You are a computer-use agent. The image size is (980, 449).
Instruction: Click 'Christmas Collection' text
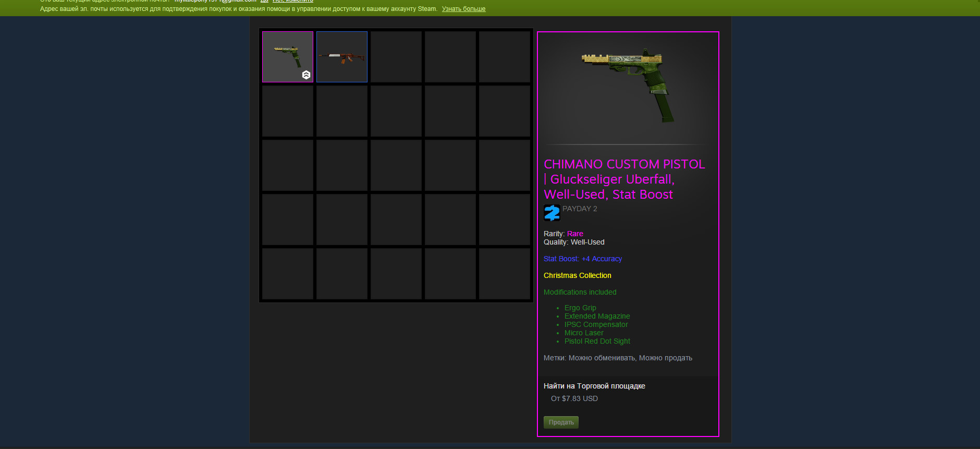(x=578, y=275)
